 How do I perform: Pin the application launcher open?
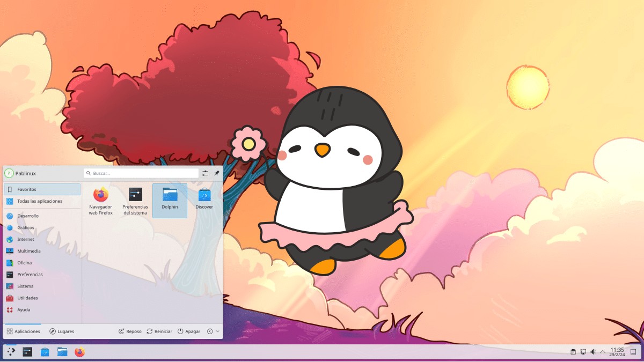tap(216, 173)
